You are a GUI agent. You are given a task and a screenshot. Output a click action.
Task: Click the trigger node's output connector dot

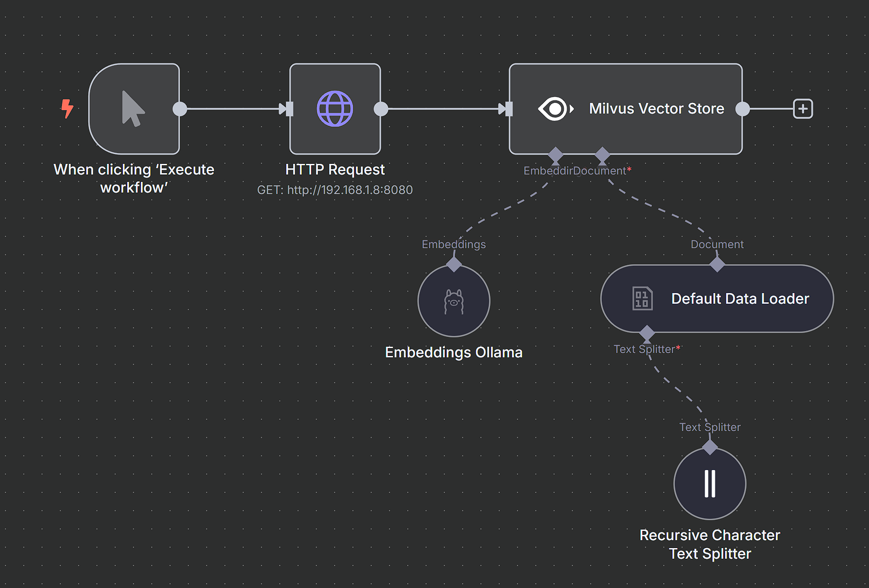(180, 109)
